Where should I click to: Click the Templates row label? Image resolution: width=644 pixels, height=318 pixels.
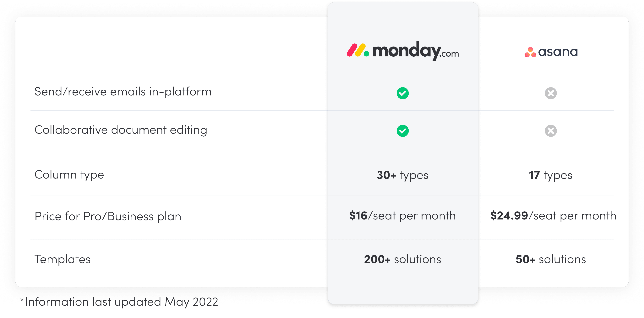(x=63, y=259)
